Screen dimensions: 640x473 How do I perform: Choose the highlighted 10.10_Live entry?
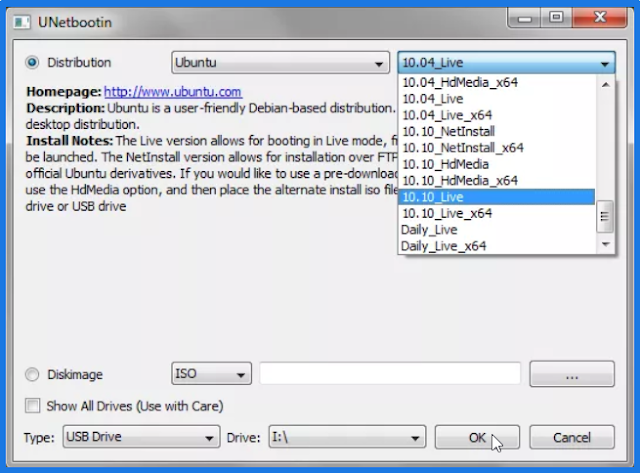coord(496,197)
